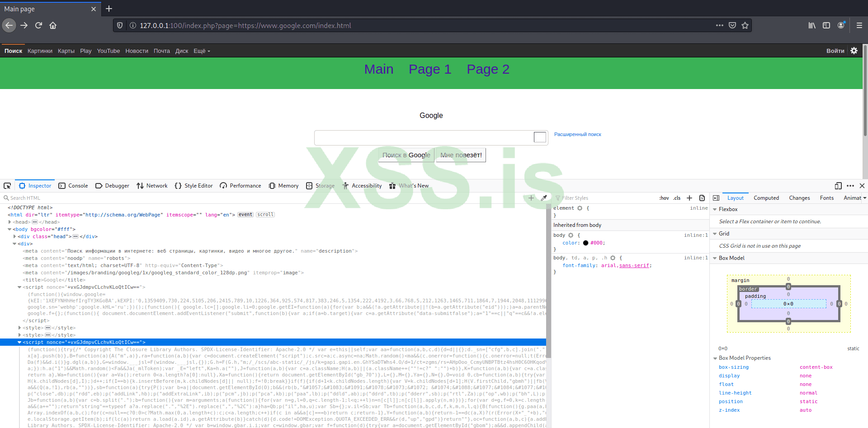Open the Storage tab
This screenshot has width=868, height=428.
[321, 186]
